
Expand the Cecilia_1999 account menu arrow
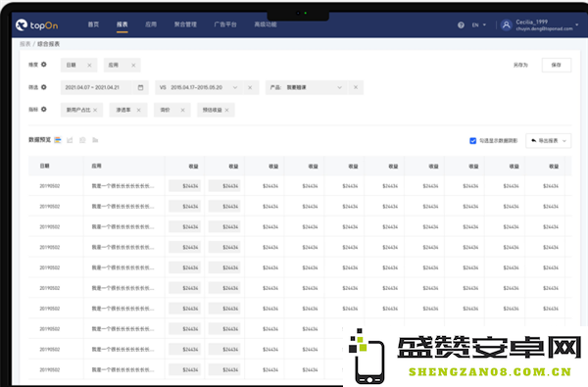[577, 24]
